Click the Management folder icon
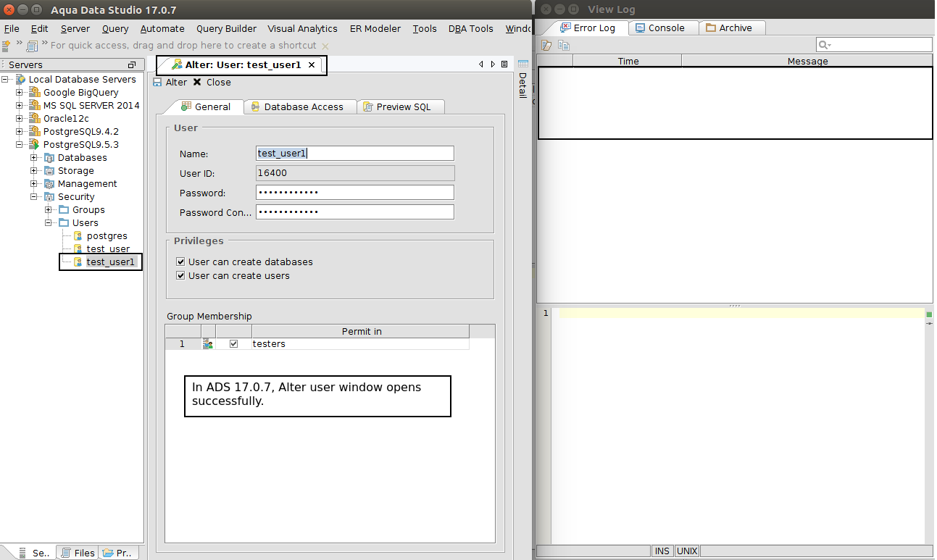937x560 pixels. 49,184
